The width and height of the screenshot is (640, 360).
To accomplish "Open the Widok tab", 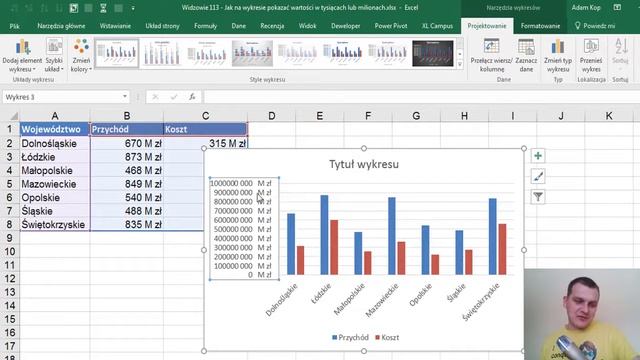I will 307,26.
